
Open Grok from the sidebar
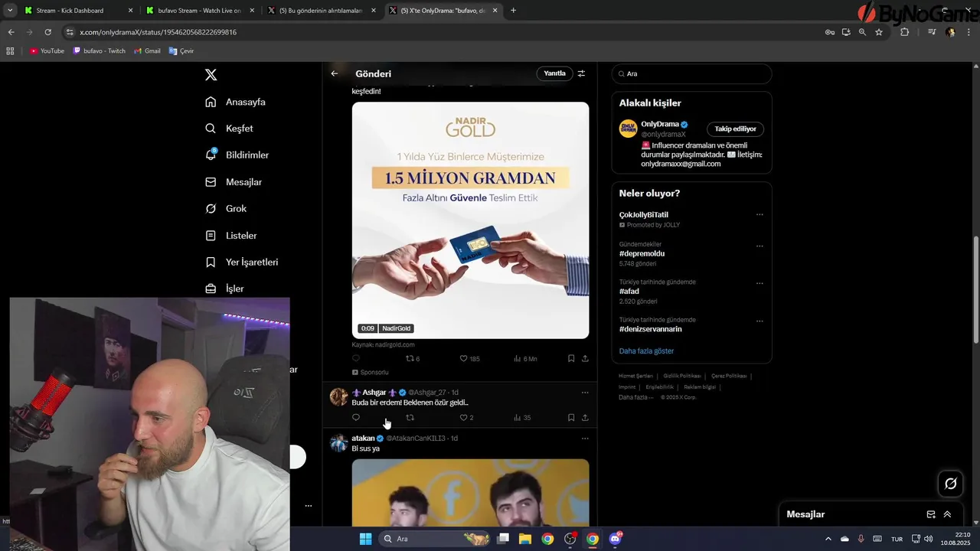[x=226, y=209]
